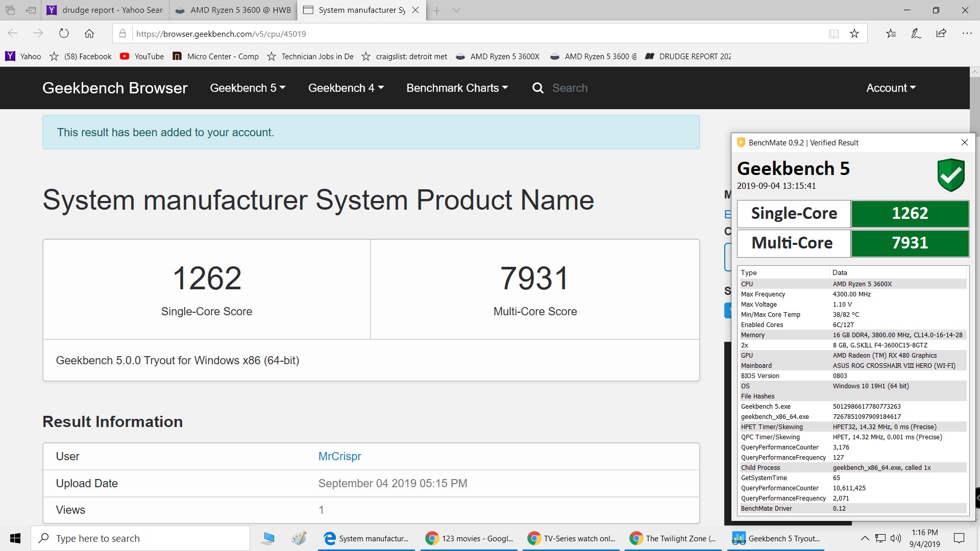Open Technician Jobs bookmark
This screenshot has height=551, width=980.
[310, 57]
